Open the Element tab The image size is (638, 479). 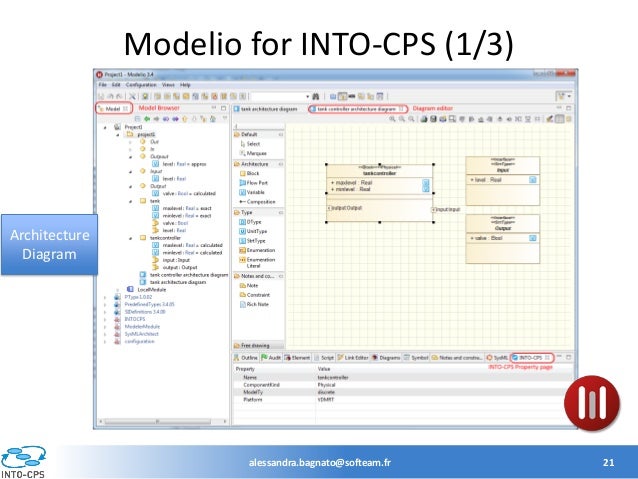297,358
